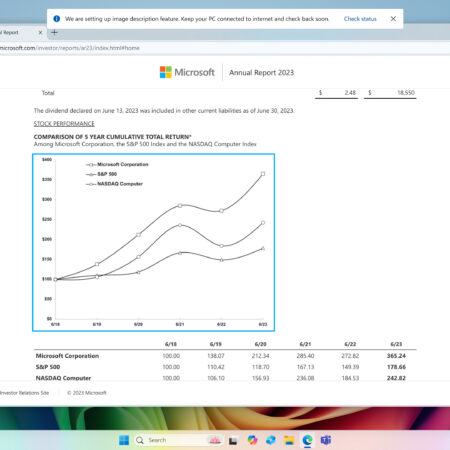
Task: Click the 212.34 table cell
Action: point(261,356)
